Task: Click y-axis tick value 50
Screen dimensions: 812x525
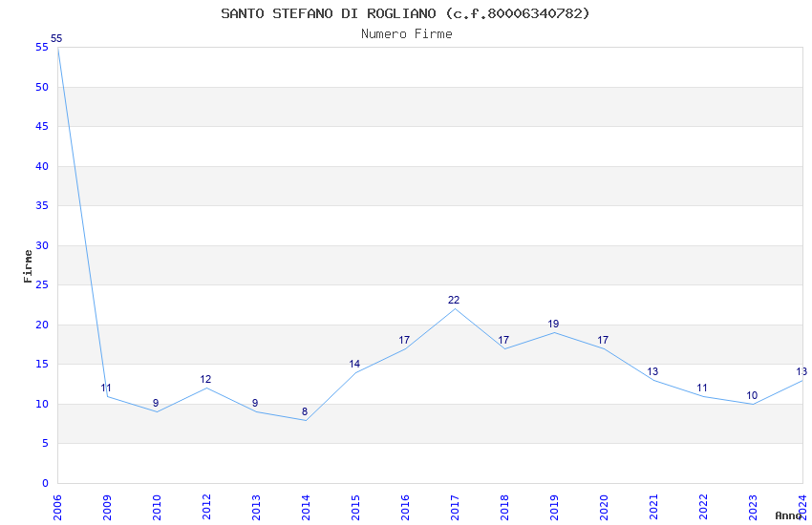Action: [x=42, y=88]
